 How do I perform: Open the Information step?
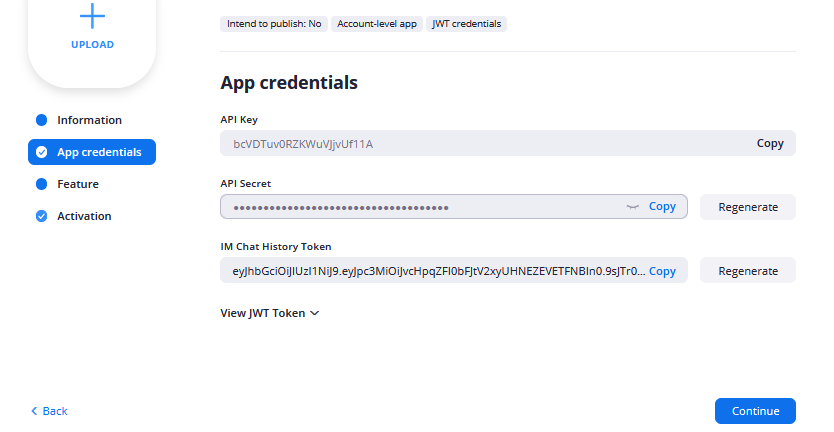(89, 120)
